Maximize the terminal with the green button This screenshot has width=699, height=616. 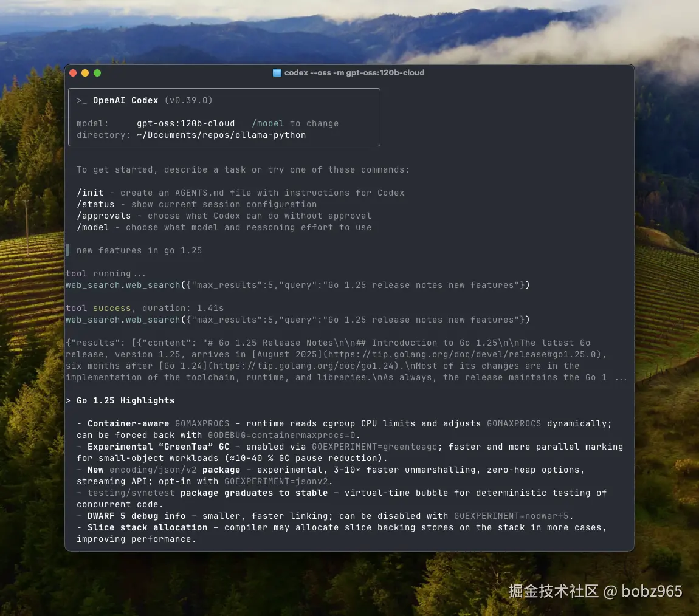(x=97, y=73)
